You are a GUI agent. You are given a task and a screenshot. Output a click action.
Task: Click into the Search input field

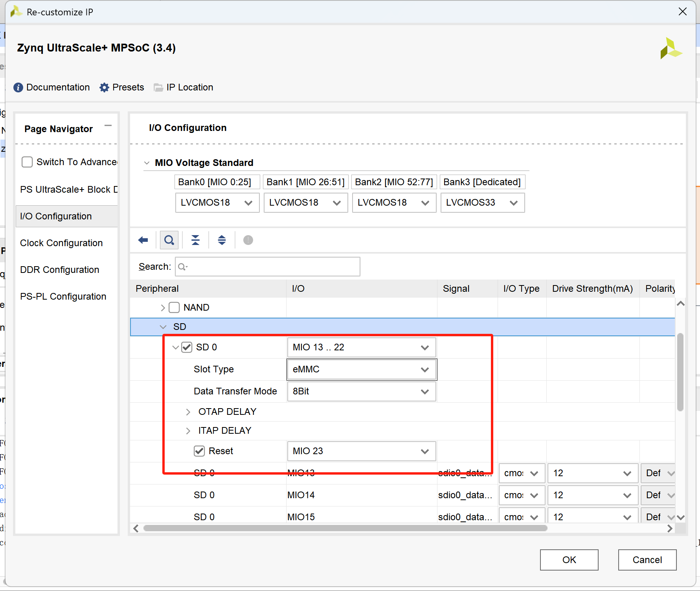pyautogui.click(x=268, y=267)
